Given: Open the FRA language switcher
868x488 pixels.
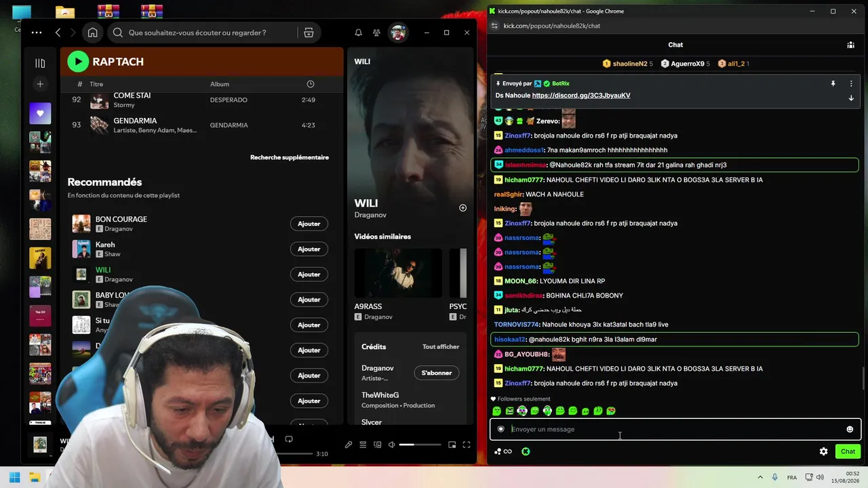Looking at the screenshot, I should coord(792,477).
